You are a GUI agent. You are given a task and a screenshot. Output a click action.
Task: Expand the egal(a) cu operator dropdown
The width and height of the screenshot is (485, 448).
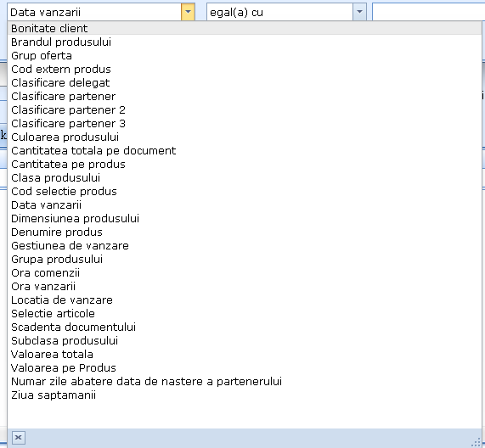click(359, 12)
